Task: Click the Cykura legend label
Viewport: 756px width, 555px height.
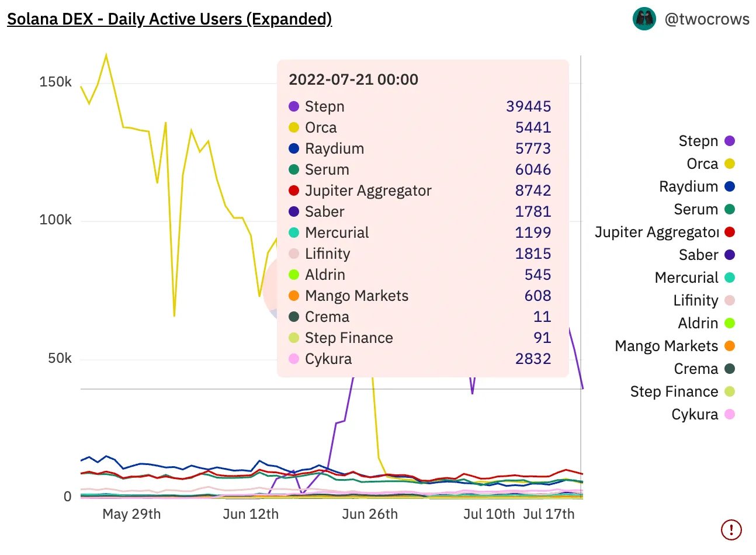Action: [695, 414]
